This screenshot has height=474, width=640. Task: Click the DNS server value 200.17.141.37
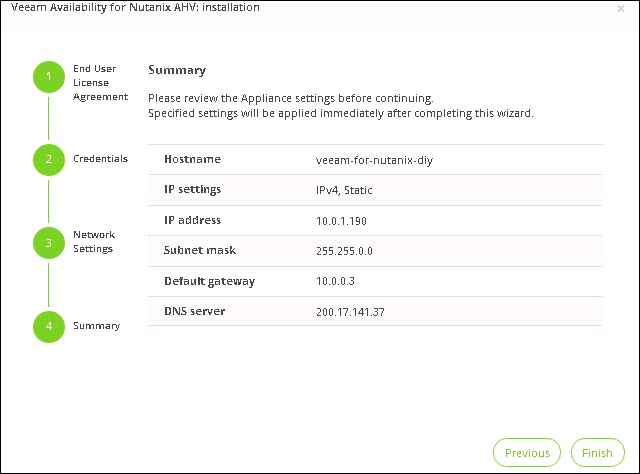[x=350, y=312]
